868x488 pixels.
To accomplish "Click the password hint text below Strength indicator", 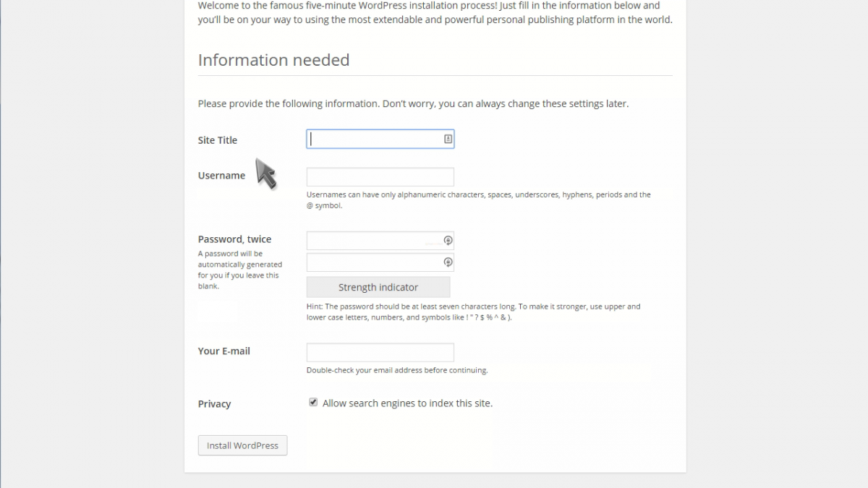I will tap(474, 312).
